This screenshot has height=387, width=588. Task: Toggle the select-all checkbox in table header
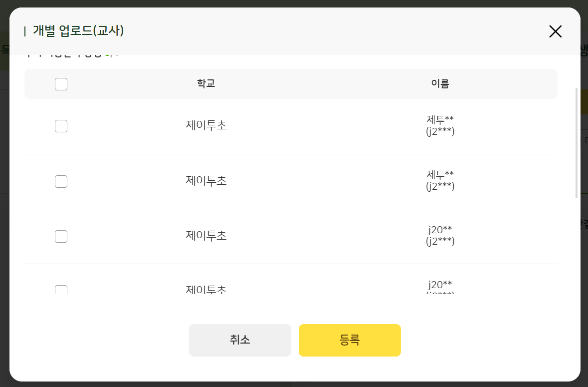(x=61, y=84)
